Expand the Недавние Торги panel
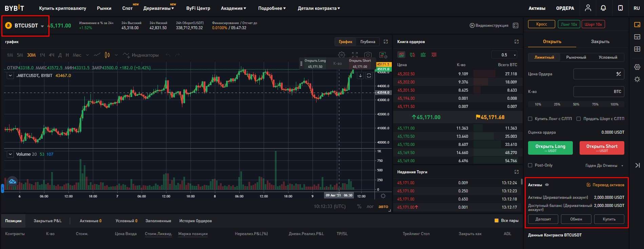The image size is (644, 249). tap(517, 172)
